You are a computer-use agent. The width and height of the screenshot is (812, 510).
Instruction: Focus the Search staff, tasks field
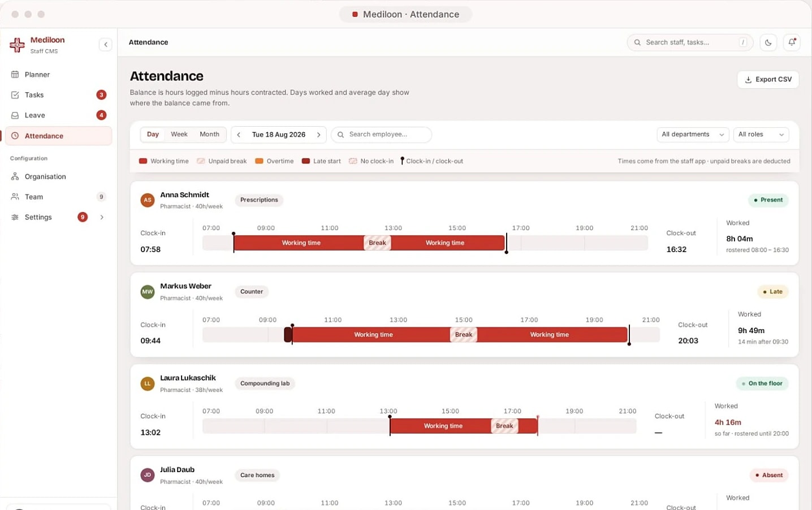[690, 42]
